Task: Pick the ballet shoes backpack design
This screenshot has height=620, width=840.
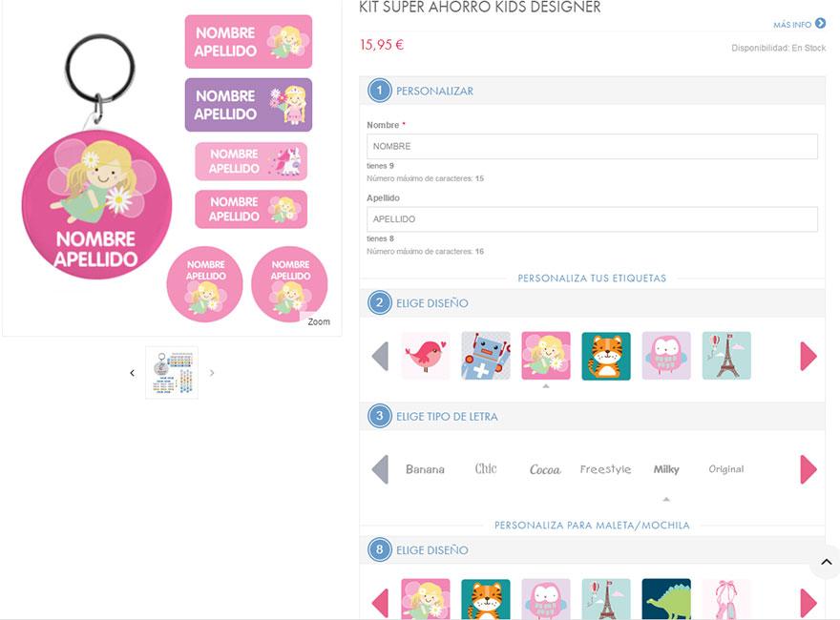Action: pyautogui.click(x=726, y=599)
